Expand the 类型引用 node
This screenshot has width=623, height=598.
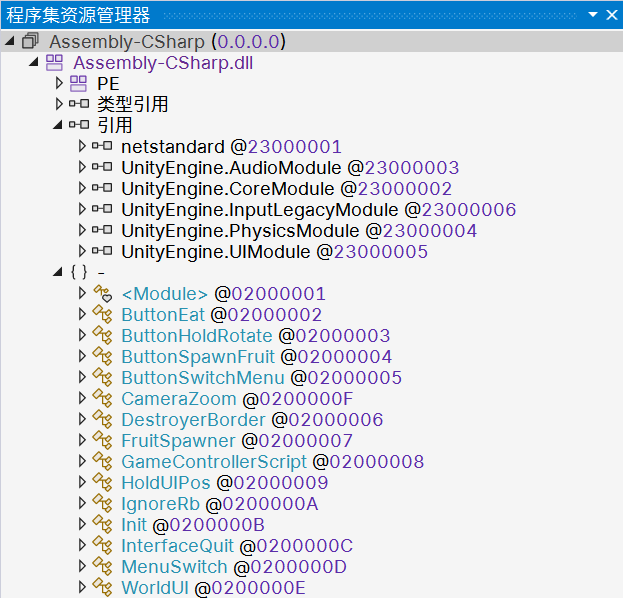[x=59, y=104]
